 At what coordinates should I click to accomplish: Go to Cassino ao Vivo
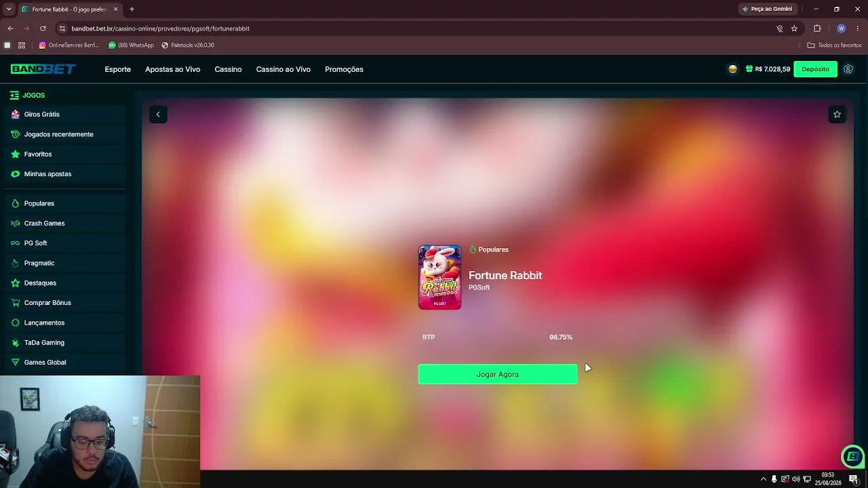pyautogui.click(x=283, y=69)
